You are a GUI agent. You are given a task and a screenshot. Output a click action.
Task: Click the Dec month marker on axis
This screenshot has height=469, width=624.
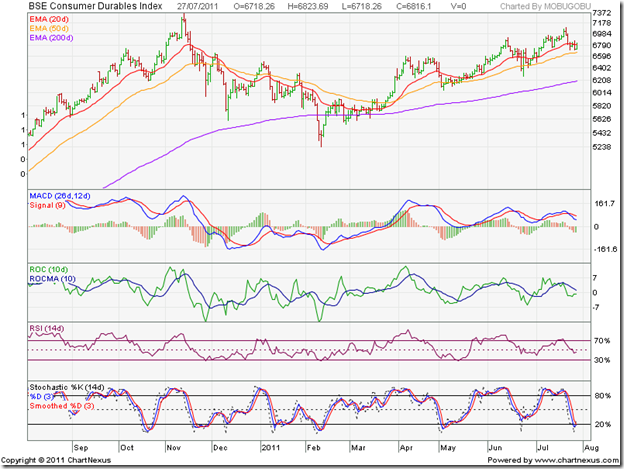click(220, 448)
